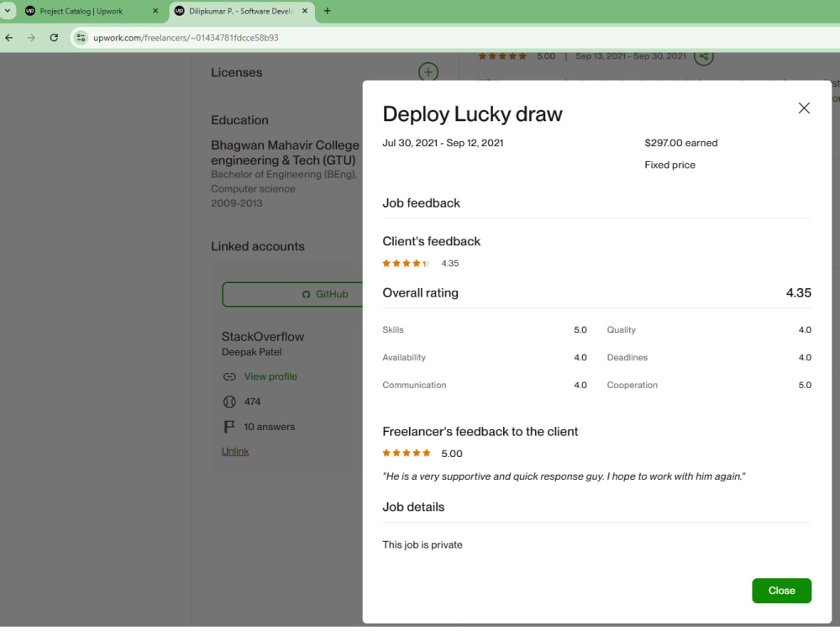Close the Project Catalog browser tab
Screen dimensions: 840x631
point(155,11)
